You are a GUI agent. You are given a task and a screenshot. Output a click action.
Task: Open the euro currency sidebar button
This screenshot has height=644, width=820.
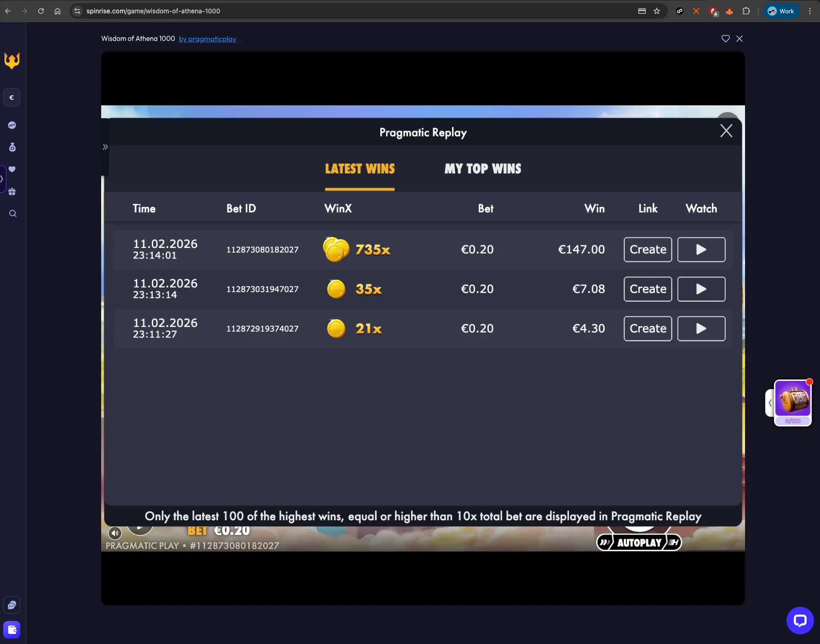12,98
